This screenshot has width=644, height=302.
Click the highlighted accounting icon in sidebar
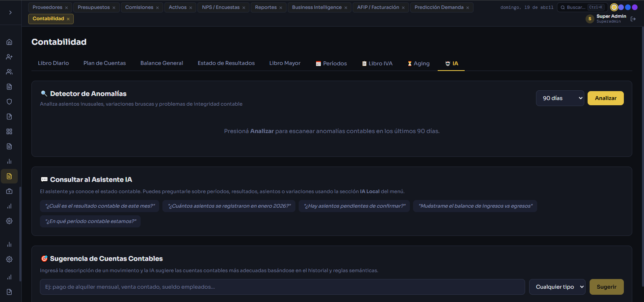(9, 176)
